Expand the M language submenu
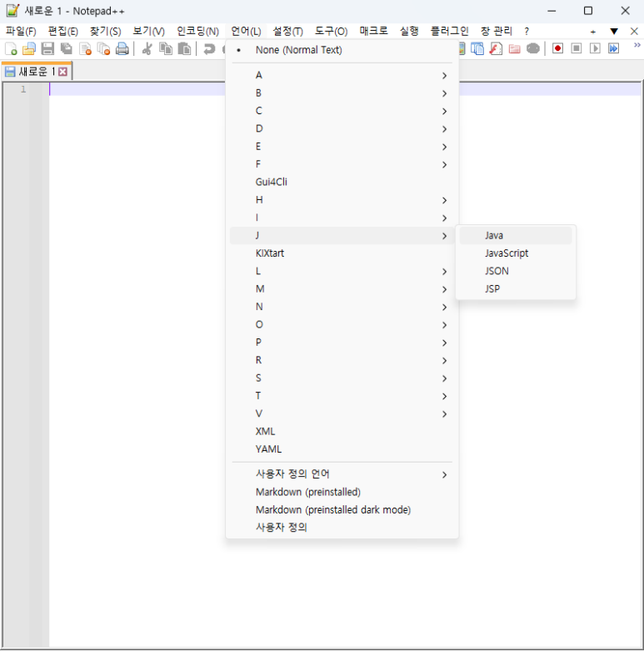Screen dimensions: 644x651 [342, 289]
